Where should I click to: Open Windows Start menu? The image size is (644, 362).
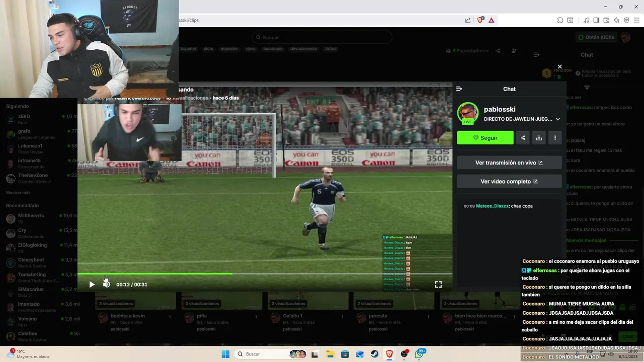click(x=226, y=354)
